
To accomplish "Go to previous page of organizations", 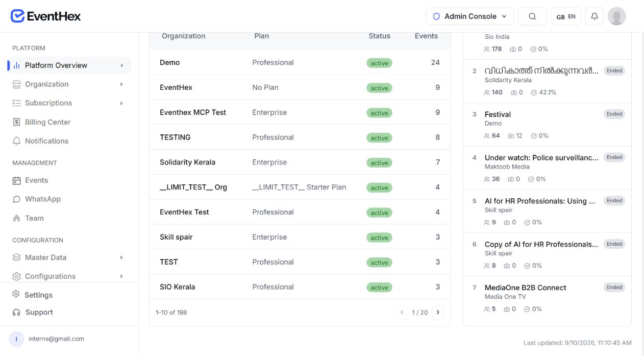I will point(402,312).
